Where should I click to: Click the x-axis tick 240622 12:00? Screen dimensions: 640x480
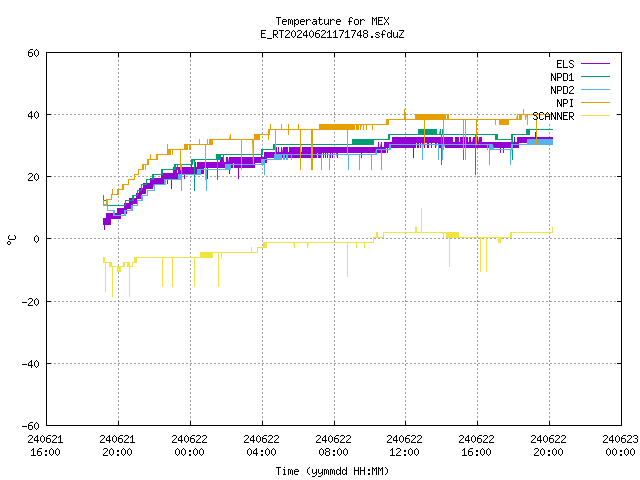[x=404, y=446]
